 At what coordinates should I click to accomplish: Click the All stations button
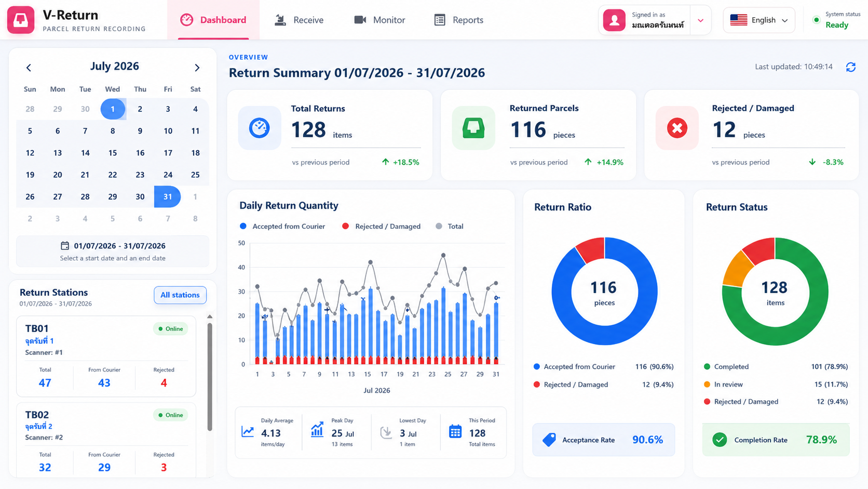(180, 295)
